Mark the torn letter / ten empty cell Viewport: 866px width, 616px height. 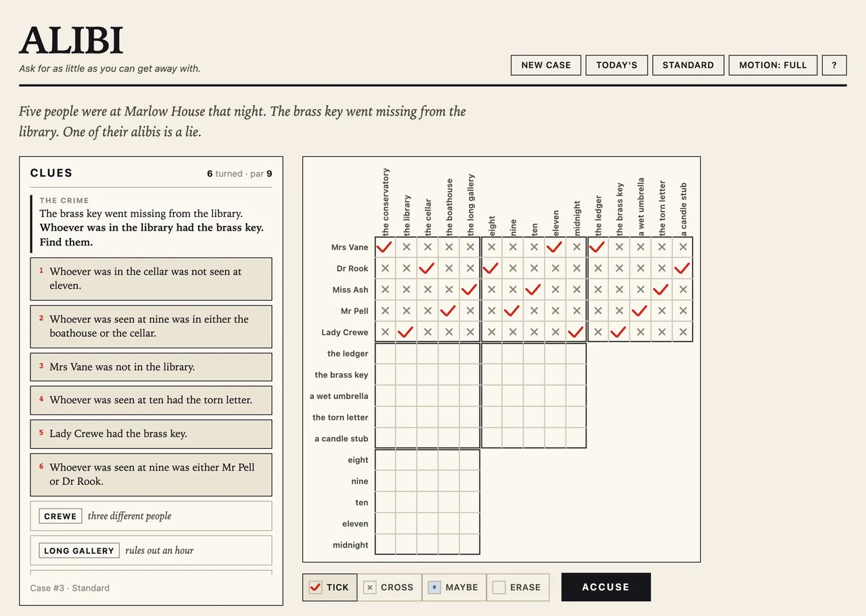click(534, 417)
